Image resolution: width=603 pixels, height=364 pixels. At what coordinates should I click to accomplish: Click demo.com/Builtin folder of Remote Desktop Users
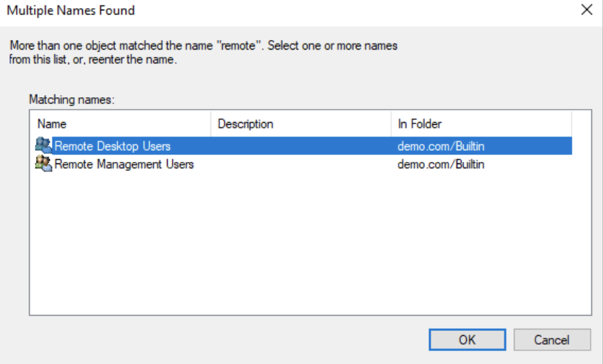(441, 146)
